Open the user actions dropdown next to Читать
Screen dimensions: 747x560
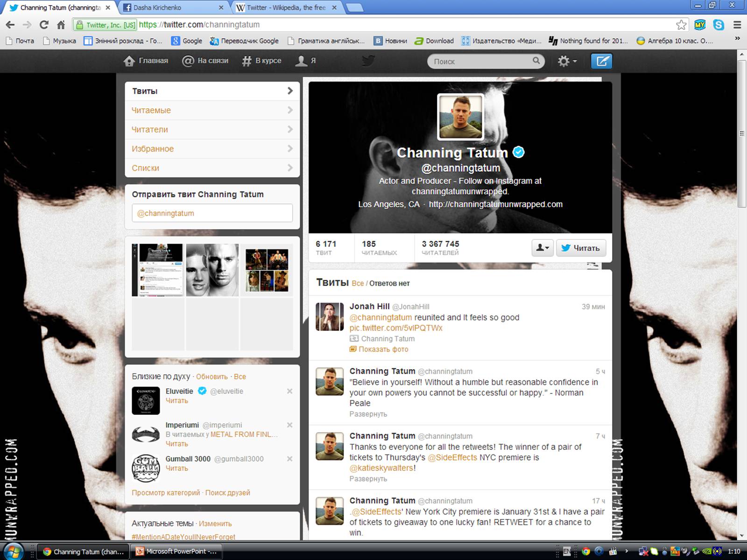(x=543, y=248)
